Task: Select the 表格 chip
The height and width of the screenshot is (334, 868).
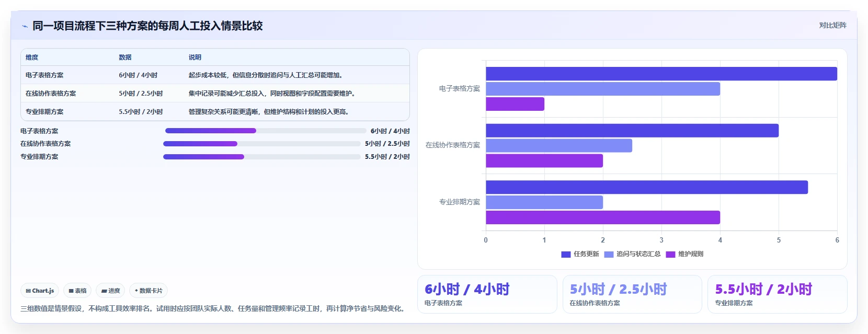Action: (x=77, y=291)
